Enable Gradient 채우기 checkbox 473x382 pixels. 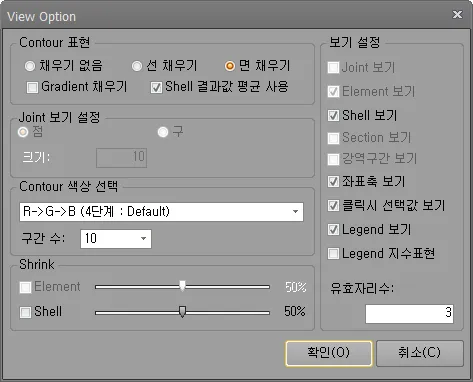(32, 87)
